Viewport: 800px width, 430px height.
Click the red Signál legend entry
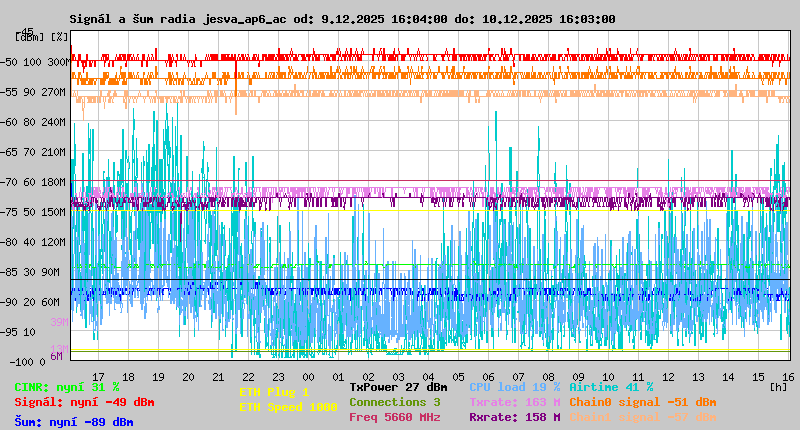[x=84, y=402]
